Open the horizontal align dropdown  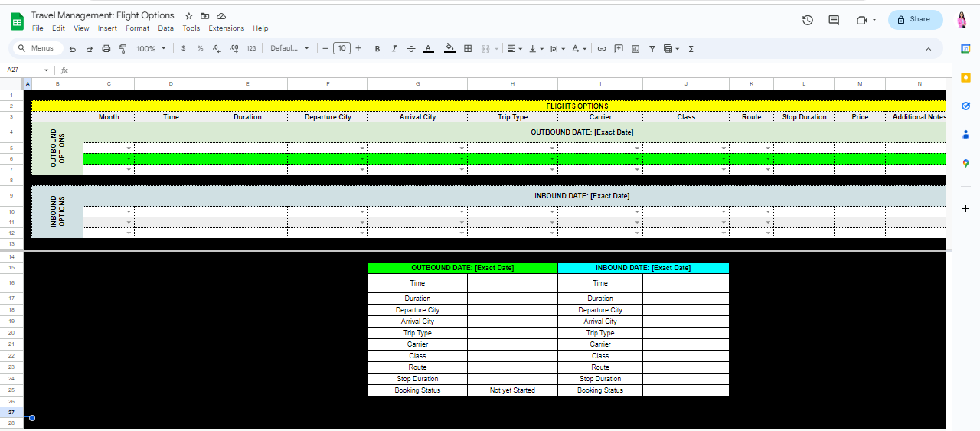(514, 48)
